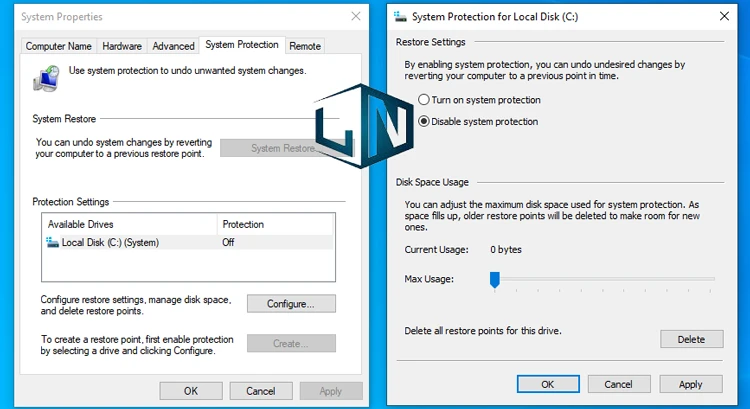
Task: Apply changes in System Protection for Local Disk dialog
Action: pyautogui.click(x=691, y=384)
